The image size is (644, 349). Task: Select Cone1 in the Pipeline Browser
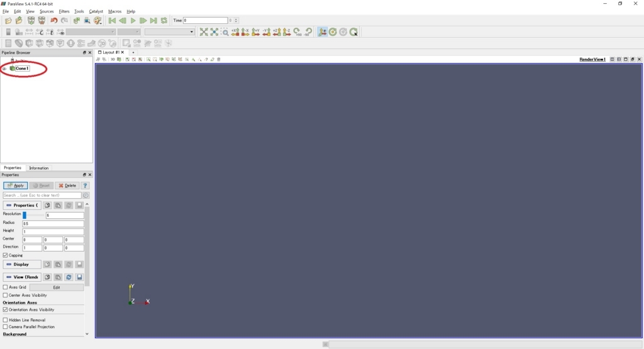pos(22,69)
